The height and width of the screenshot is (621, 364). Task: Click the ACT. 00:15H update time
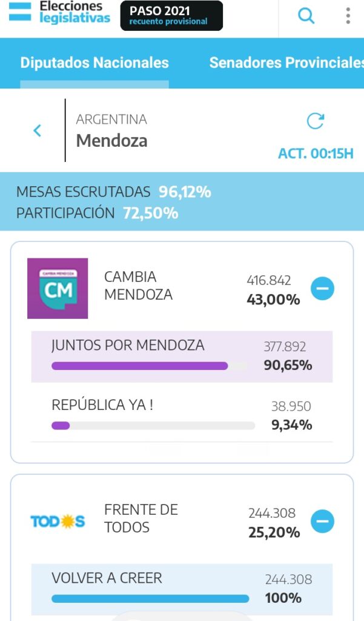point(315,154)
